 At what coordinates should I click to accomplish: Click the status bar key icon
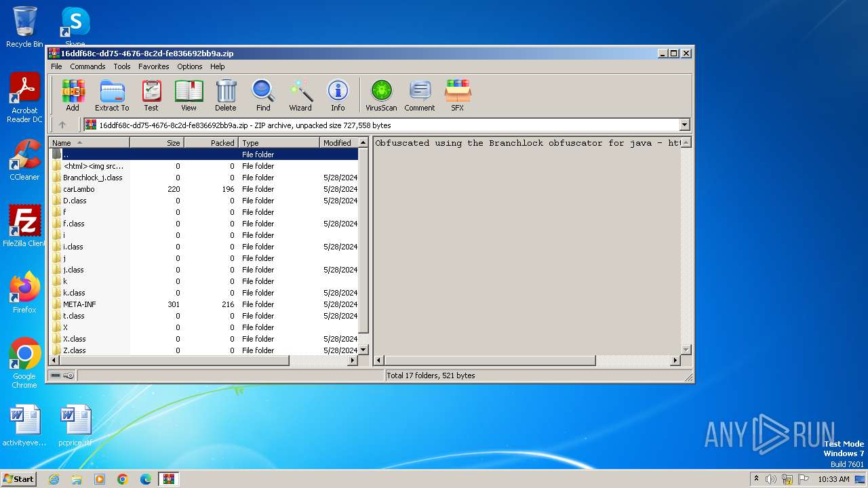point(68,375)
